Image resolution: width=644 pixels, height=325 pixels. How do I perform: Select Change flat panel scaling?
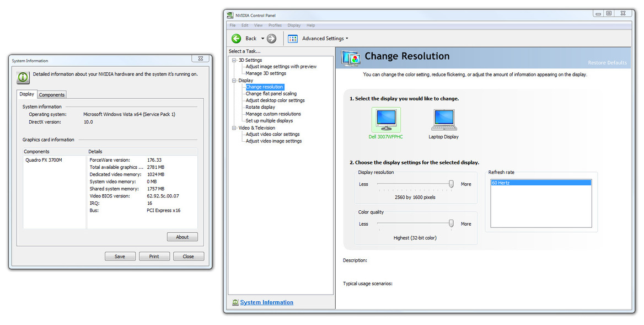tap(271, 94)
